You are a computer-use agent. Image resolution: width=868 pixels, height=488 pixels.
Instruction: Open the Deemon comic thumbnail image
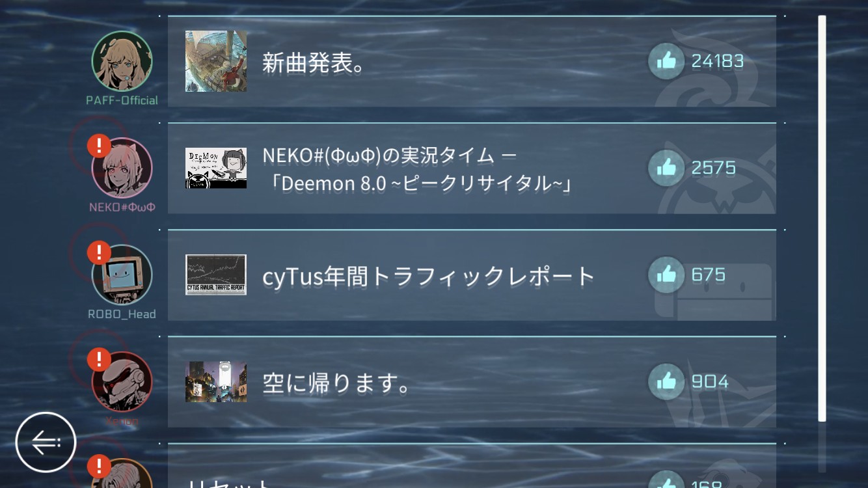pos(216,168)
